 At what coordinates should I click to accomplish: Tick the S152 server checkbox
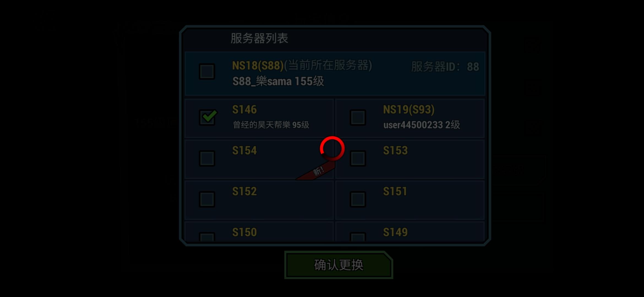click(207, 199)
